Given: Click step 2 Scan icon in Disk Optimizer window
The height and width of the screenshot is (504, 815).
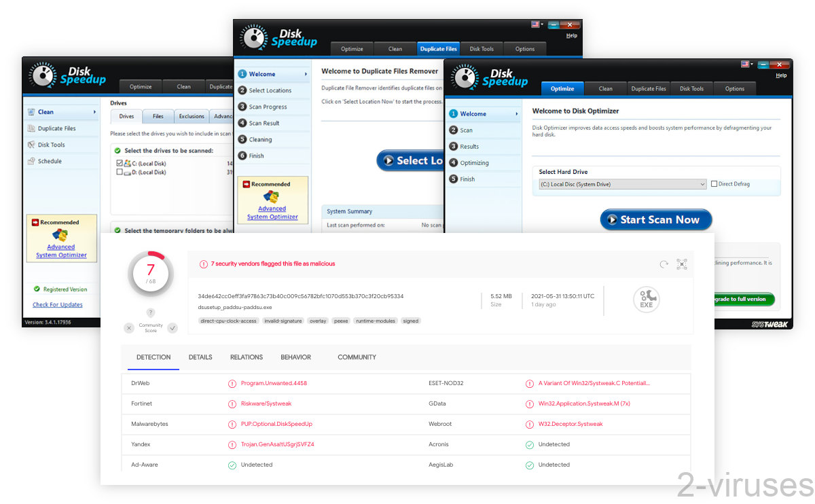Looking at the screenshot, I should [454, 130].
